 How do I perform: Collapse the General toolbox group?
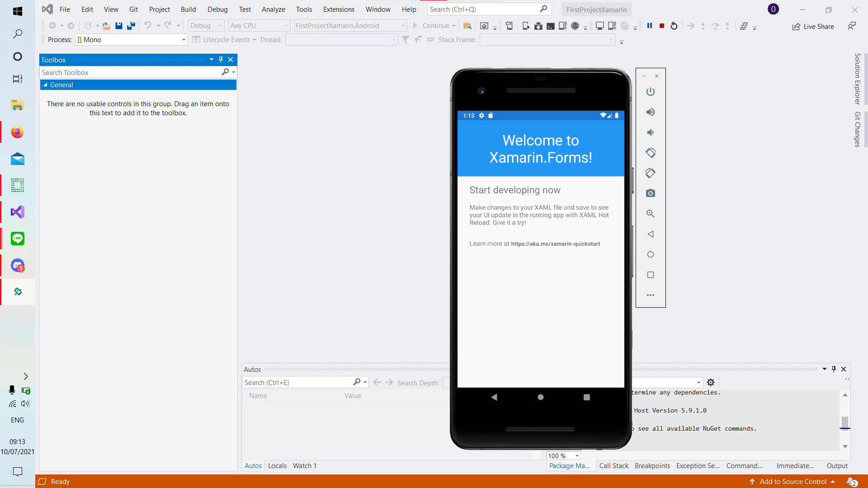[45, 85]
